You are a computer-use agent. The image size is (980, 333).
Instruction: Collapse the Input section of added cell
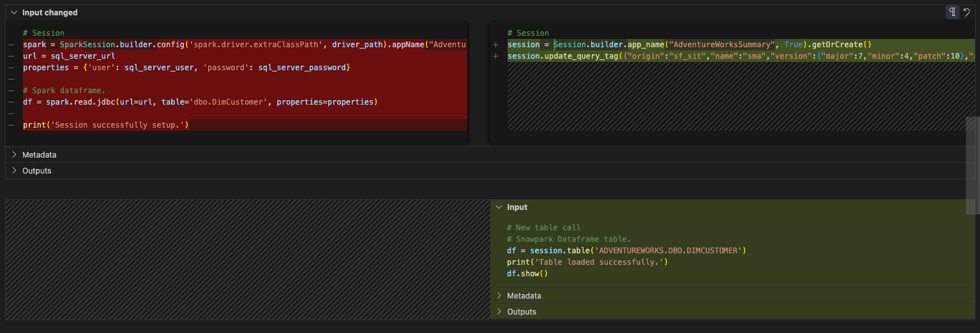click(x=499, y=207)
